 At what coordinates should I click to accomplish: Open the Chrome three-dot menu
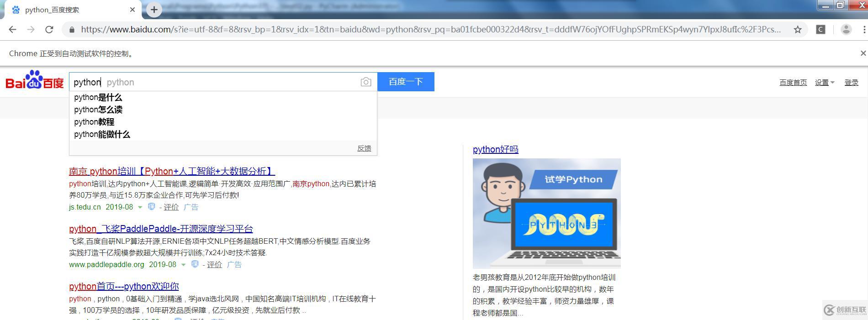coord(864,30)
